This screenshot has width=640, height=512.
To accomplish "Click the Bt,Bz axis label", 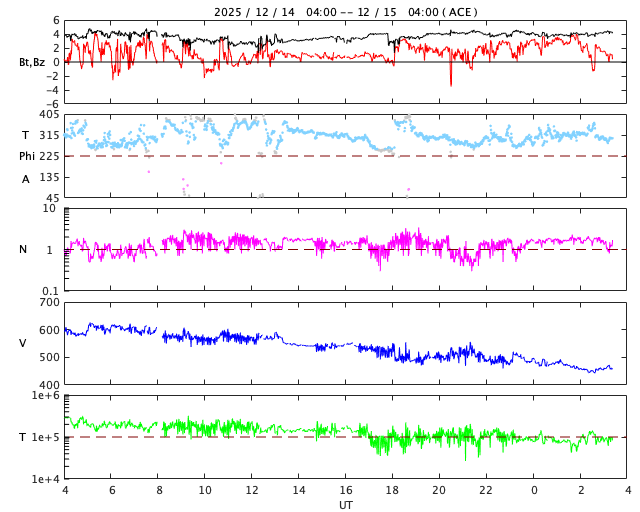I will click(x=31, y=62).
